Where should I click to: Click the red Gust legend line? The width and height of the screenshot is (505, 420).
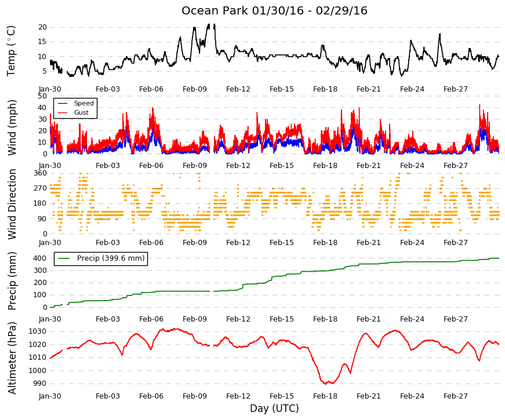(x=63, y=113)
